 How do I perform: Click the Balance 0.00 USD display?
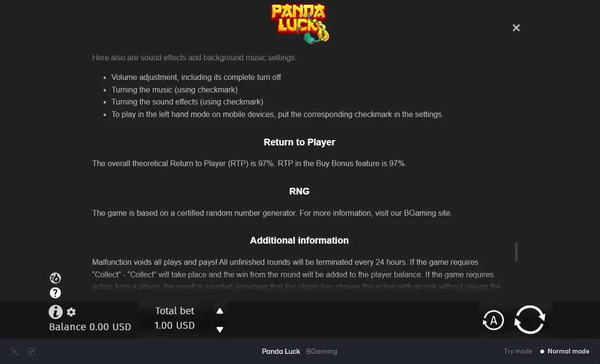click(x=90, y=327)
